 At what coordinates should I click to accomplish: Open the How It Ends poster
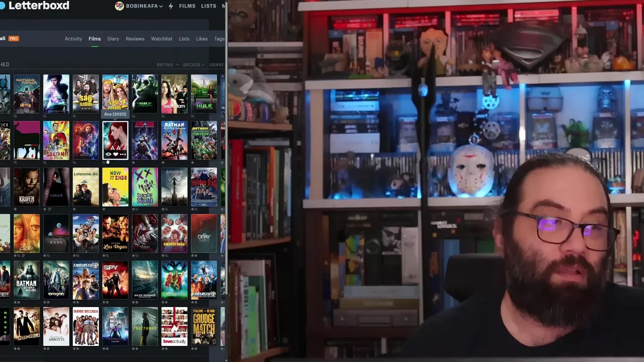tap(115, 187)
